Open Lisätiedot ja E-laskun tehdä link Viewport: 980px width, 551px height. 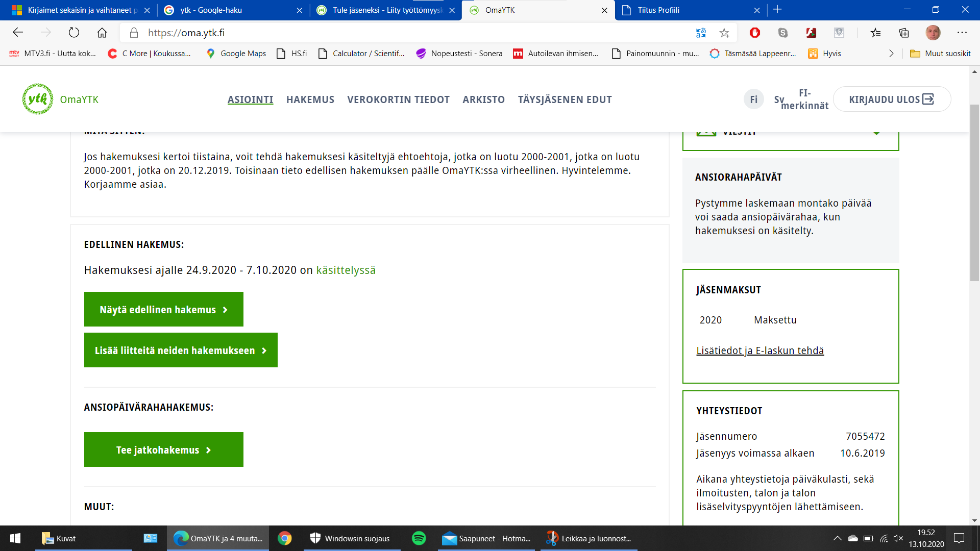tap(759, 350)
